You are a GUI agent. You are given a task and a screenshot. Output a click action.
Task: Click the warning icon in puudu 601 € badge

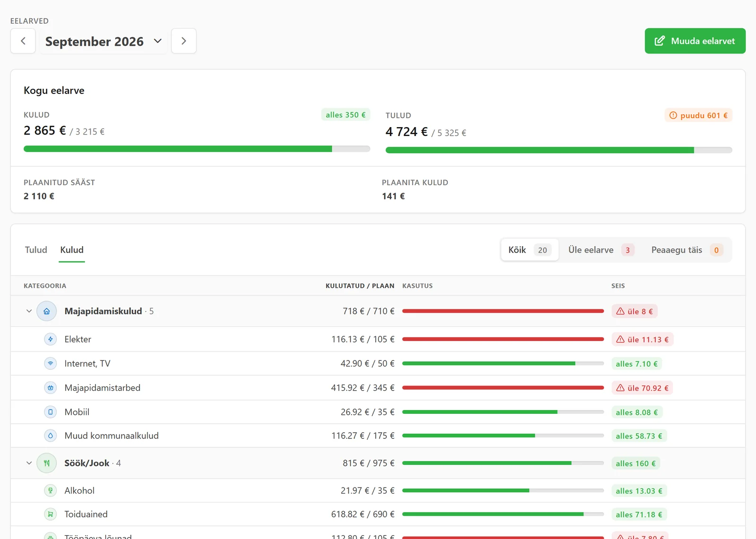click(673, 115)
